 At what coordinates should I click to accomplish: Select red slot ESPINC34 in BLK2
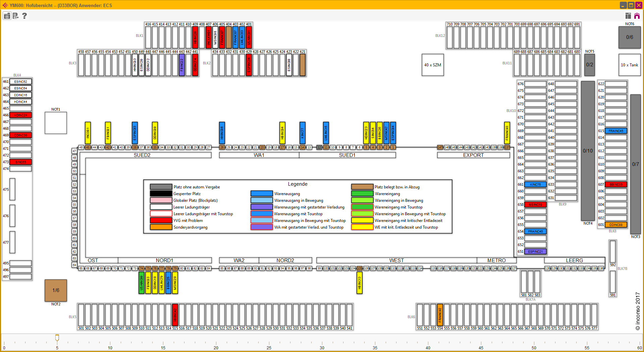[x=249, y=65]
